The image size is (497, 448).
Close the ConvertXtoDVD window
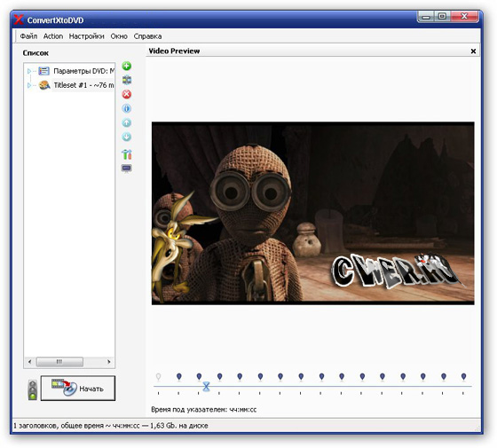coord(464,17)
